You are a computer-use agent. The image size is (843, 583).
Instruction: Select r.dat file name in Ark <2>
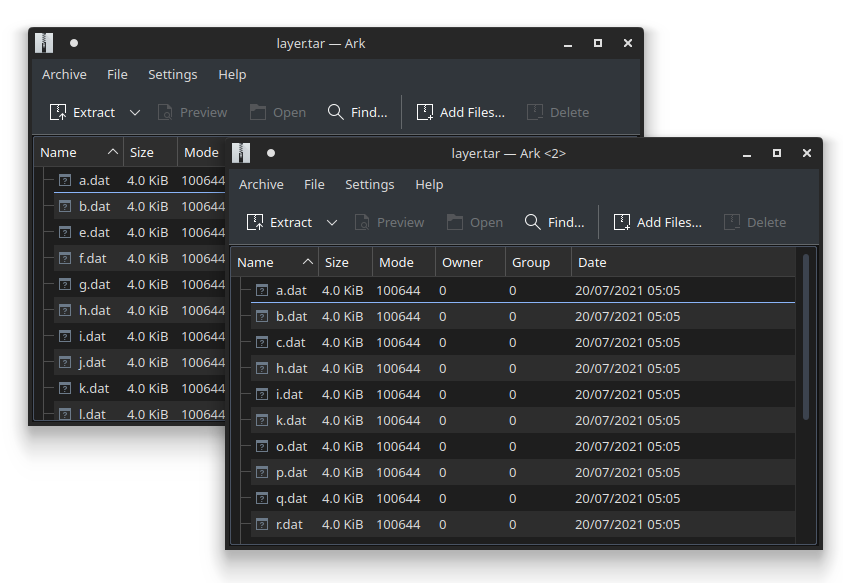tap(289, 524)
